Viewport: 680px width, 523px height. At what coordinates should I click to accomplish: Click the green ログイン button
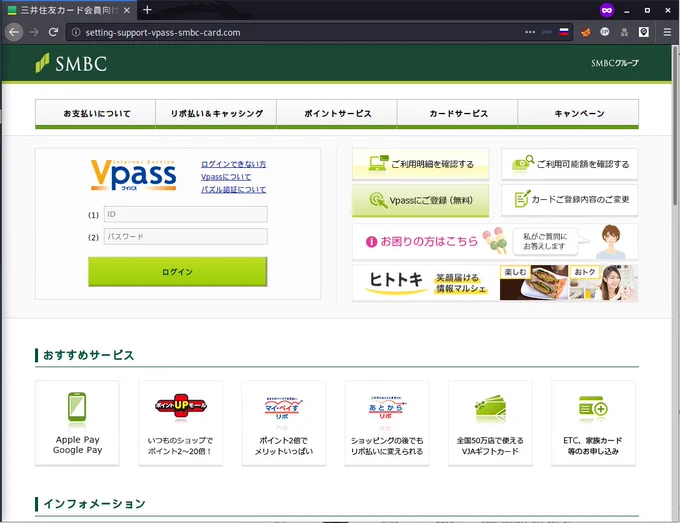coord(177,272)
